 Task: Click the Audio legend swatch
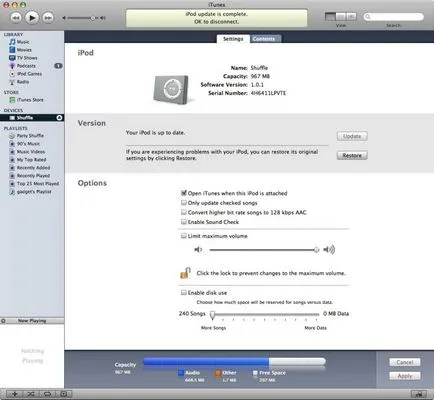pos(181,373)
